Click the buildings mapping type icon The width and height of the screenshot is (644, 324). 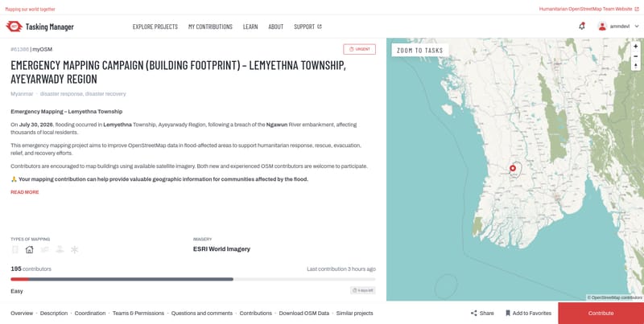[x=29, y=249]
